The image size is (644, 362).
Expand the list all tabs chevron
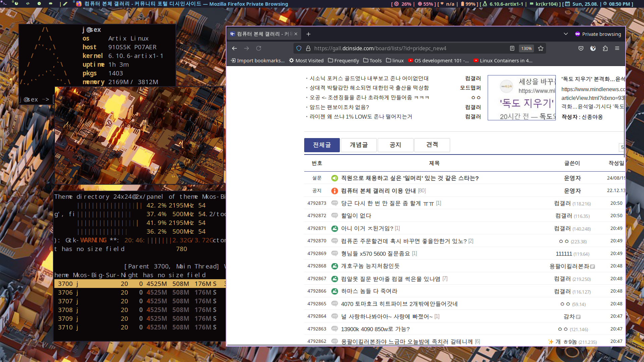(566, 34)
